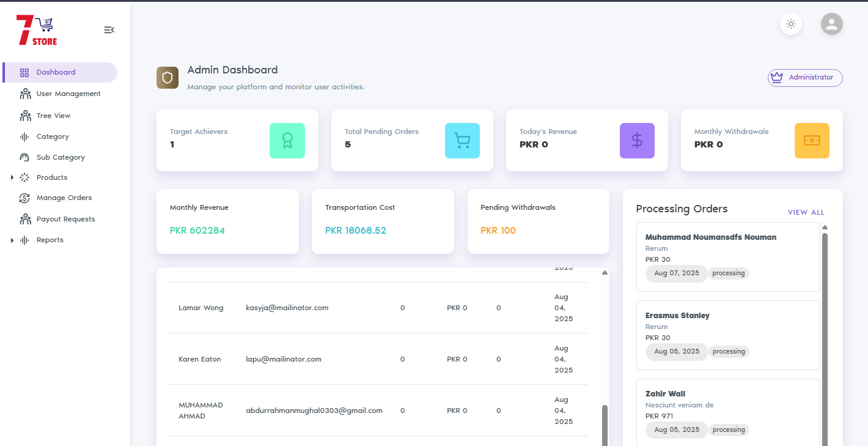868x446 pixels.
Task: Click Aug 07, 2025 date chip
Action: [676, 273]
